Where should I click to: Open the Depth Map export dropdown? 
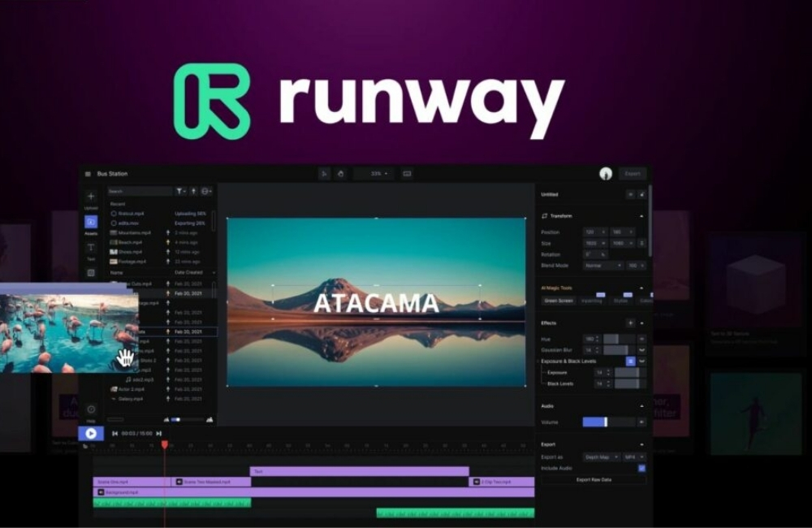tap(601, 457)
